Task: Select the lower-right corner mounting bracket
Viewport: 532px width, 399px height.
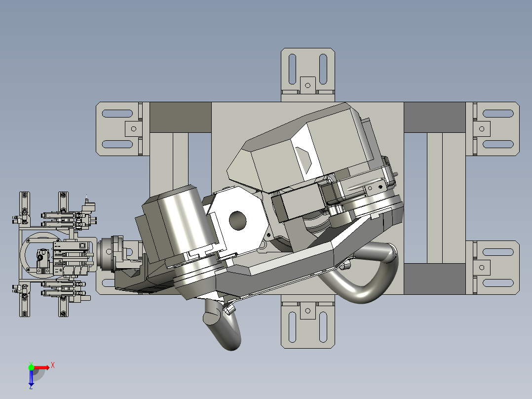Action: [x=493, y=267]
